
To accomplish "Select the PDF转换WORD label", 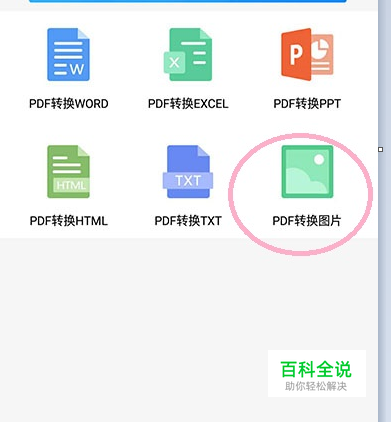I will click(x=69, y=104).
